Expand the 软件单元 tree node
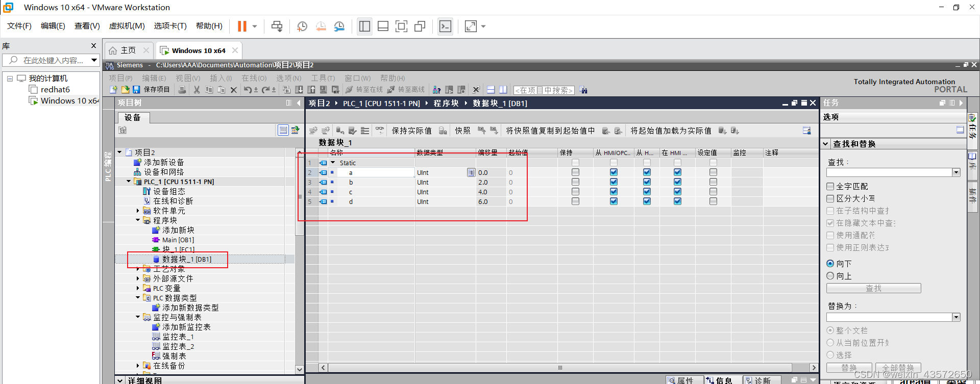Screen dimensions: 980x384 click(x=138, y=211)
